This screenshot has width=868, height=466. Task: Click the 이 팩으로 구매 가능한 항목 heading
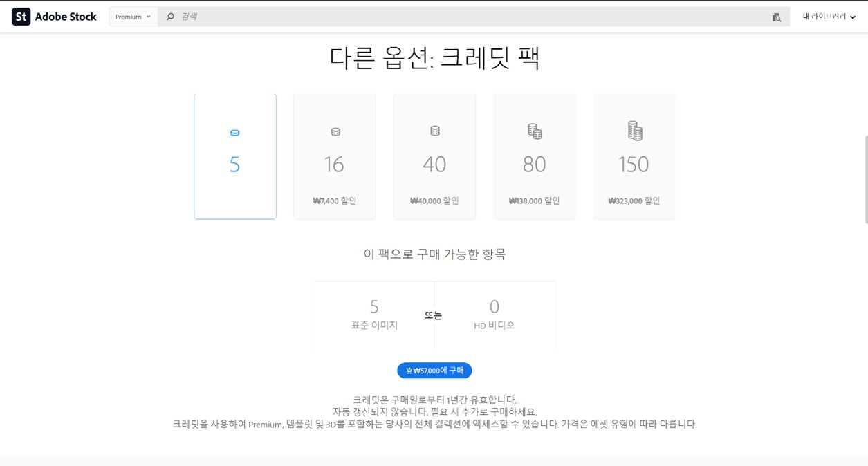[x=434, y=254]
